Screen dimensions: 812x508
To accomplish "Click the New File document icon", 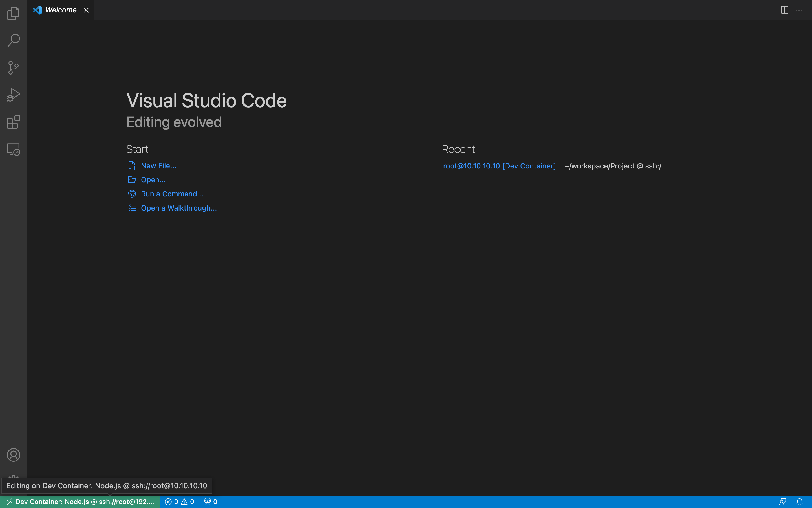I will click(x=132, y=166).
